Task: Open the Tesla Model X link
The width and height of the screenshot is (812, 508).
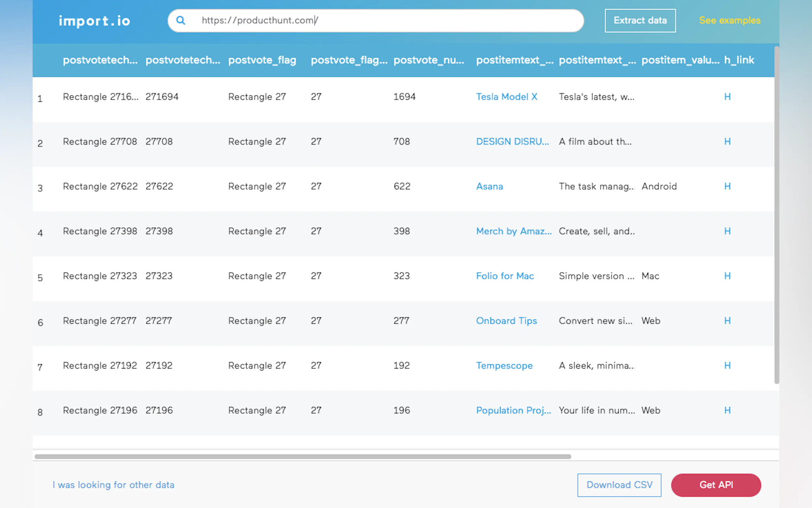Action: pyautogui.click(x=506, y=97)
